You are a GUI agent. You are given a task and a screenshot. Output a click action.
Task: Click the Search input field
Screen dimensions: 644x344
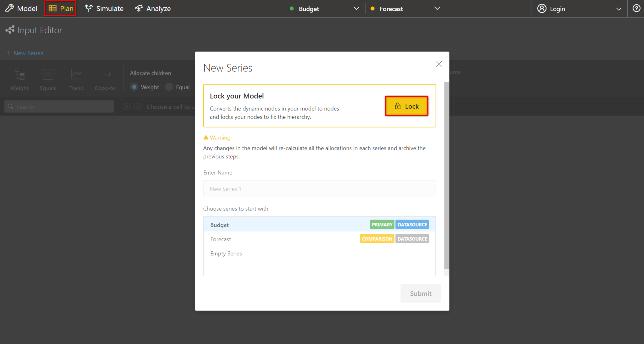tap(59, 106)
